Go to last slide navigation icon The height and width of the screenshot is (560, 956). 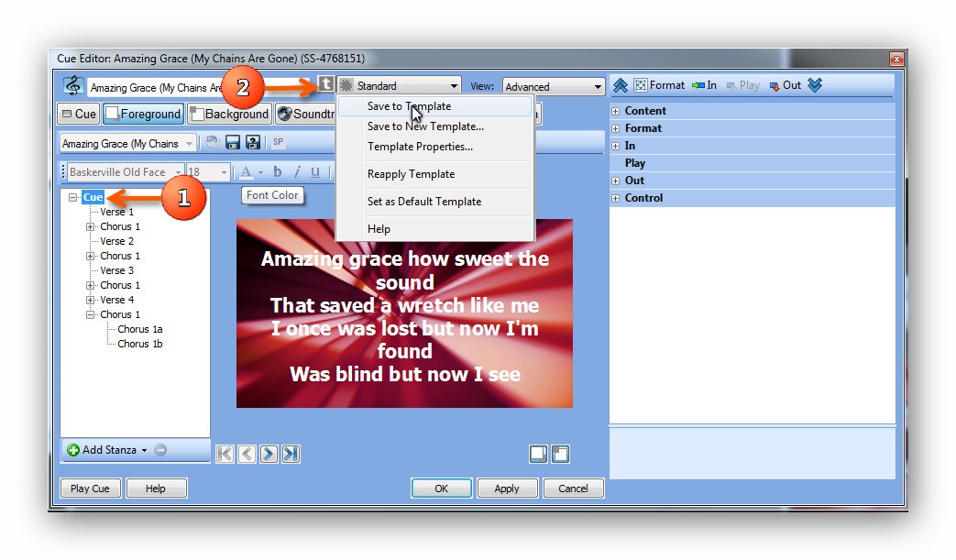tap(291, 454)
